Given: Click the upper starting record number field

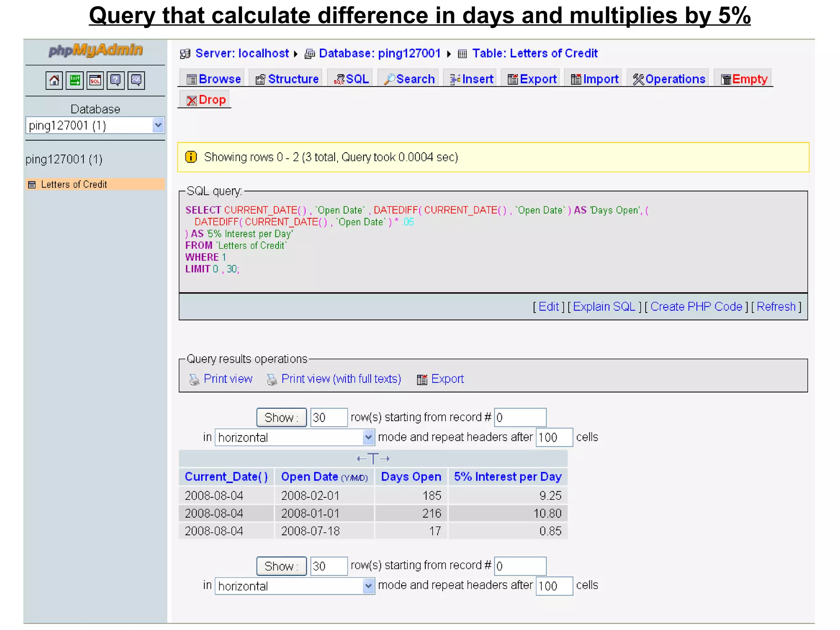Looking at the screenshot, I should [520, 418].
